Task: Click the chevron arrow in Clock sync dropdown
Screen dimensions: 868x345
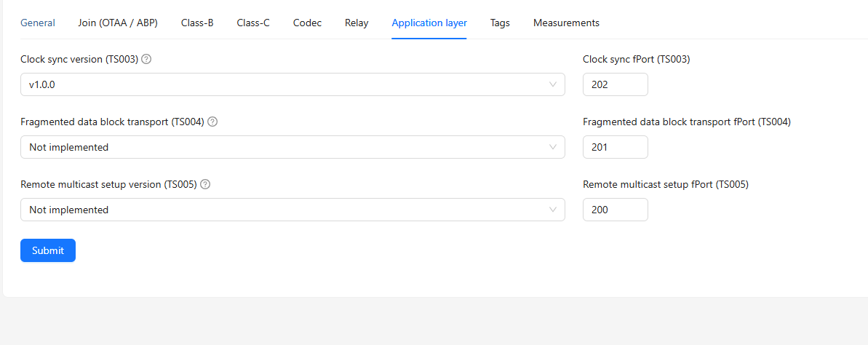Action: tap(553, 84)
